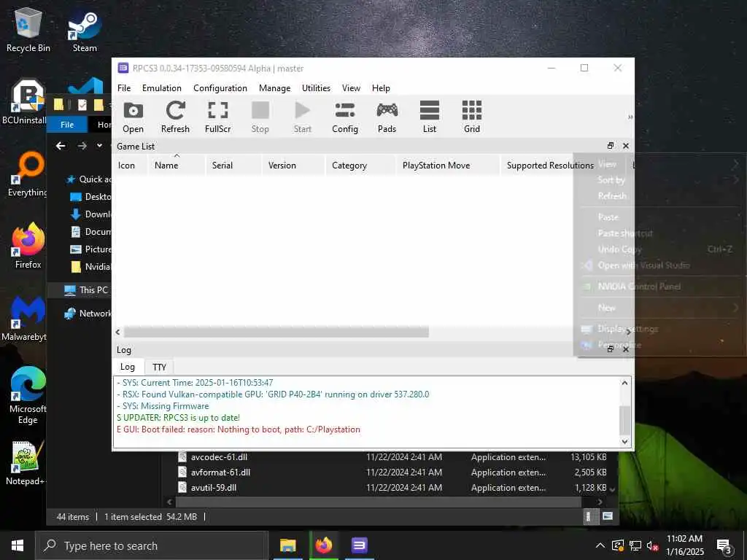Click the Start emulation icon
Screen dimensions: 747x560
(x=303, y=117)
